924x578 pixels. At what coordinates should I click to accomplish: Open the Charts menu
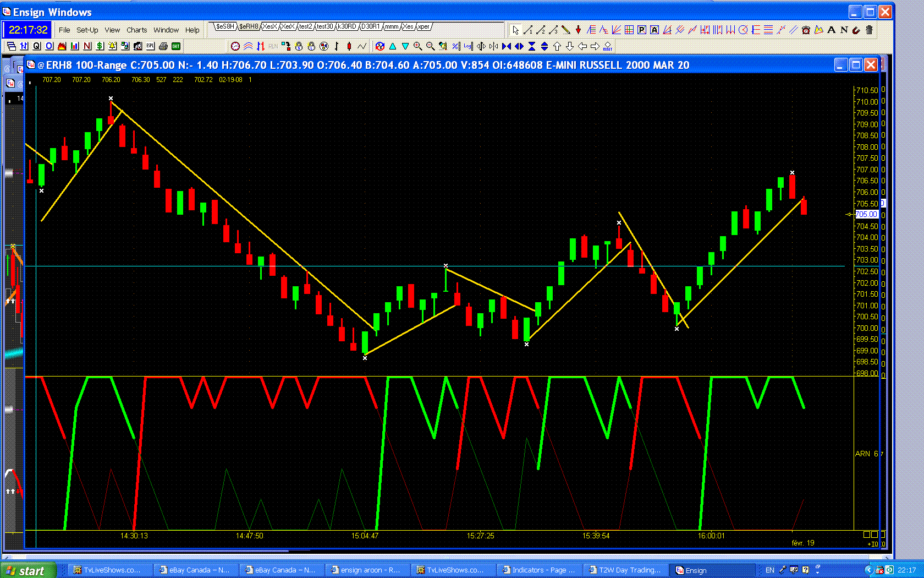[136, 30]
